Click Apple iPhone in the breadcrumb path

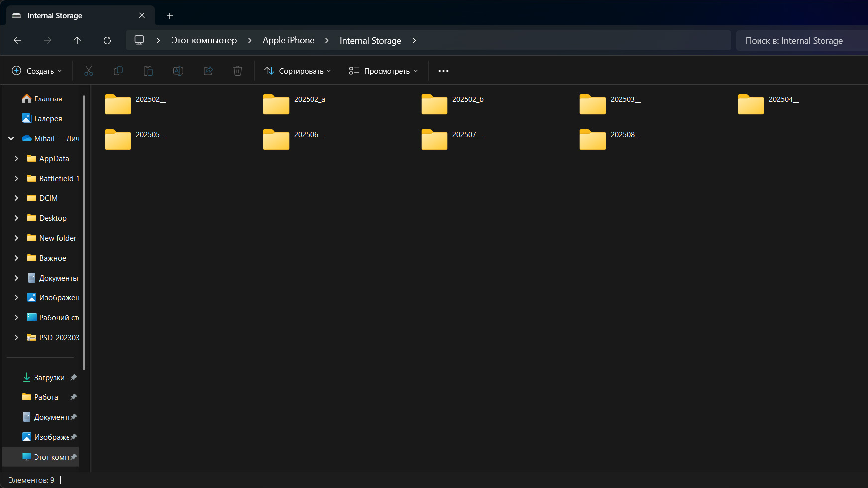click(x=288, y=40)
